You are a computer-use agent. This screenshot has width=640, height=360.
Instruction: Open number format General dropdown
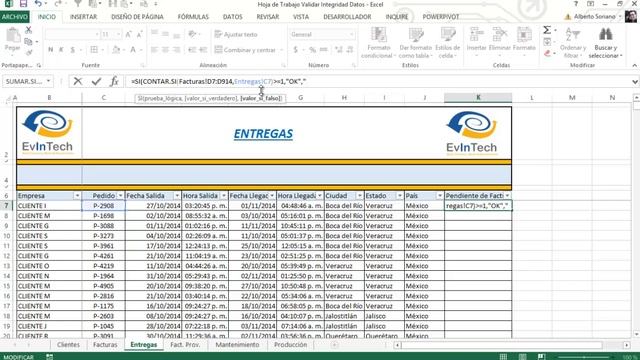pyautogui.click(x=351, y=35)
